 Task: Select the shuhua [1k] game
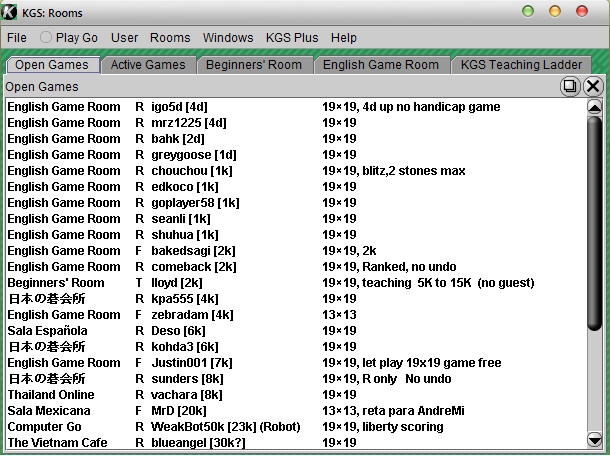tap(296, 235)
